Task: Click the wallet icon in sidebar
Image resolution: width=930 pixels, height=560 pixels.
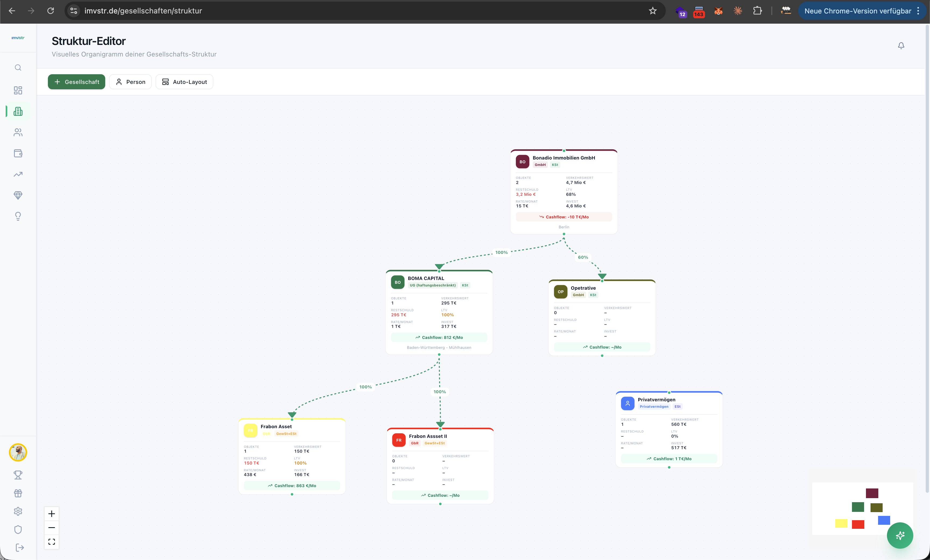Action: (x=18, y=153)
